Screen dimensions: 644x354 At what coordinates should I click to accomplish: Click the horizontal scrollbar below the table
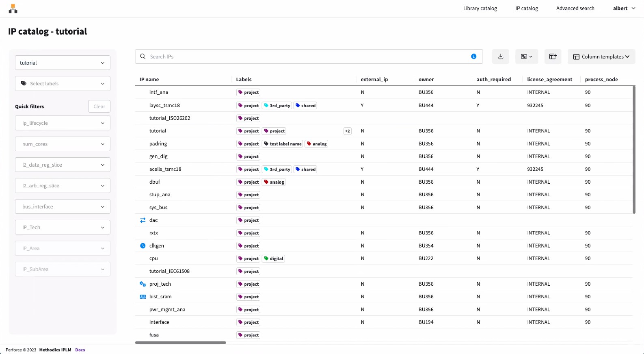click(x=180, y=343)
